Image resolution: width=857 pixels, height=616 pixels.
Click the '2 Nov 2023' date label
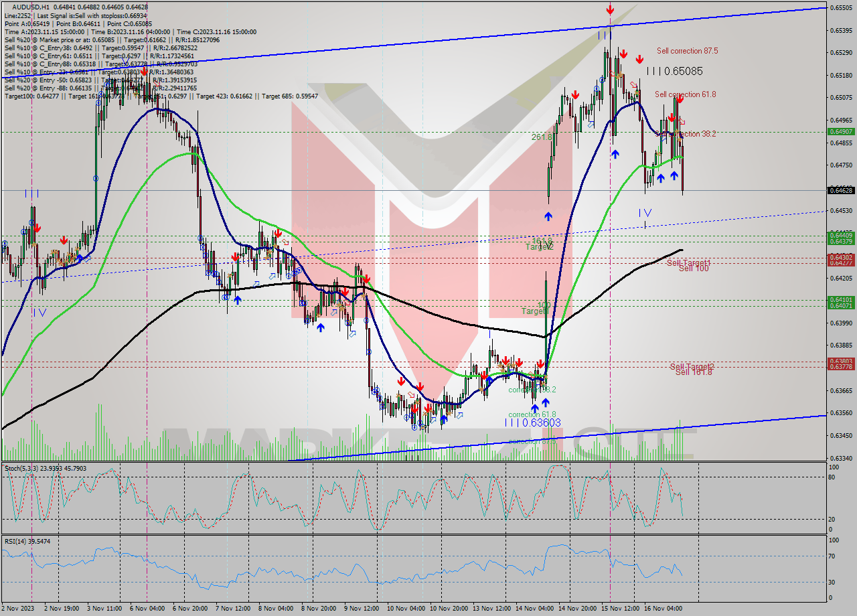(18, 609)
